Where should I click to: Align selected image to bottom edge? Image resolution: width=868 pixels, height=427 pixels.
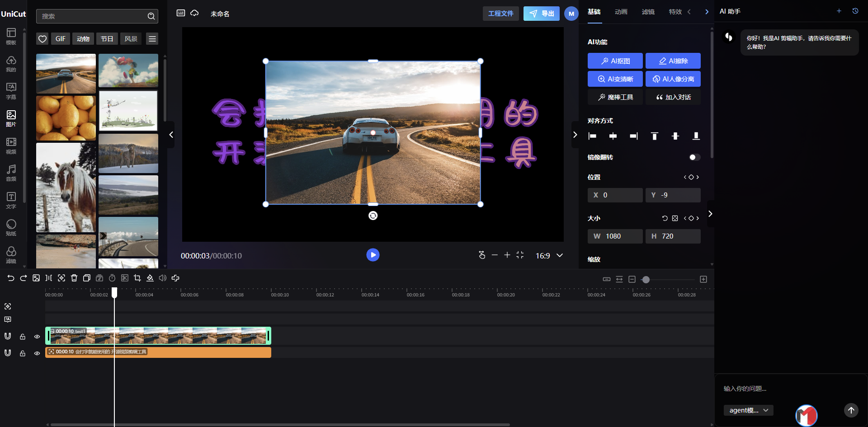click(x=696, y=136)
